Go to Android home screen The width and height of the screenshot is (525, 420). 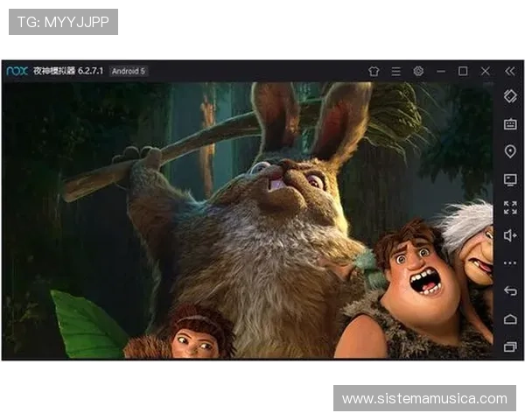(510, 318)
